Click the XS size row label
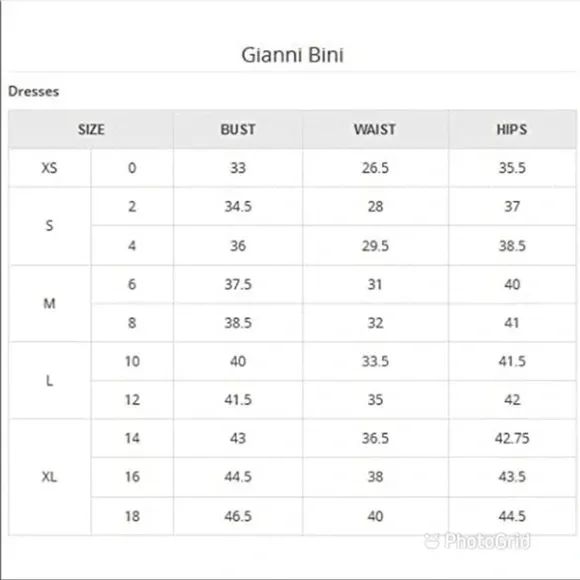The height and width of the screenshot is (580, 580). tap(50, 168)
